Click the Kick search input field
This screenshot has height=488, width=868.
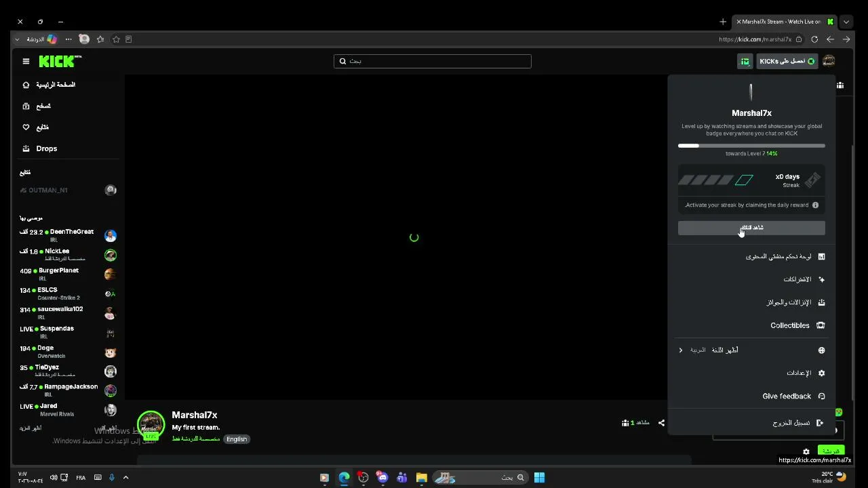pos(433,61)
